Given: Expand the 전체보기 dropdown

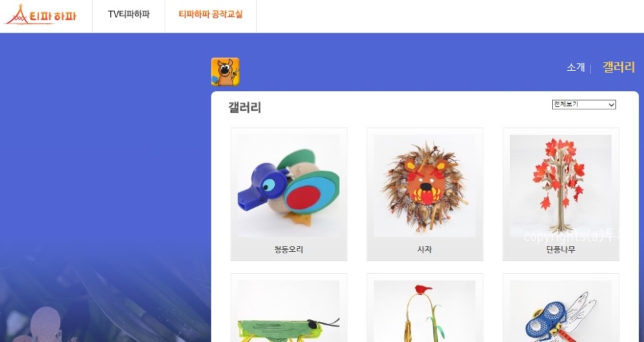Looking at the screenshot, I should [x=583, y=104].
